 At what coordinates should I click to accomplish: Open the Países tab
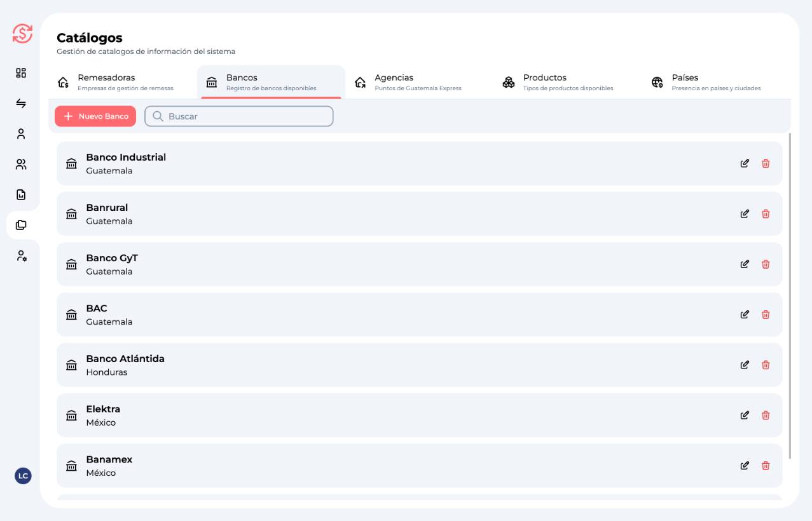point(717,82)
